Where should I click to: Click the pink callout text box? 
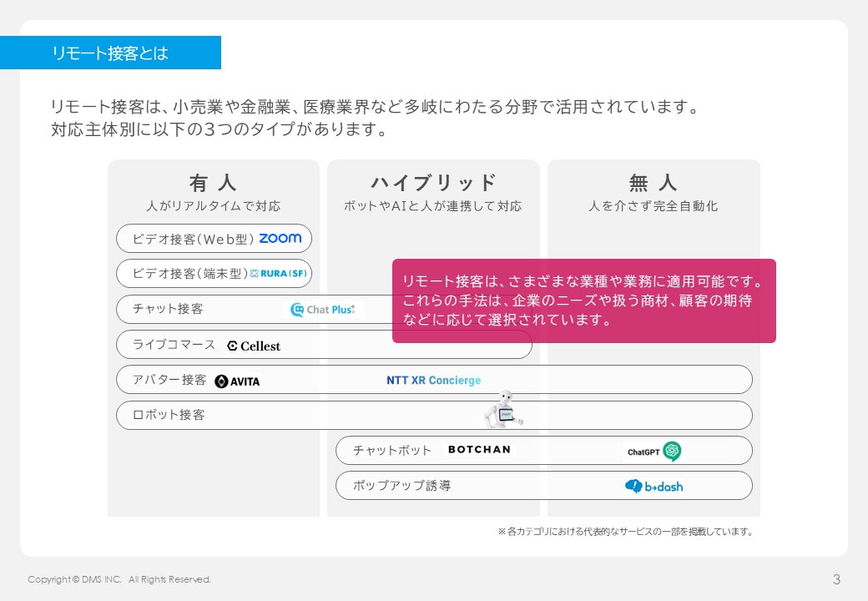pyautogui.click(x=583, y=300)
